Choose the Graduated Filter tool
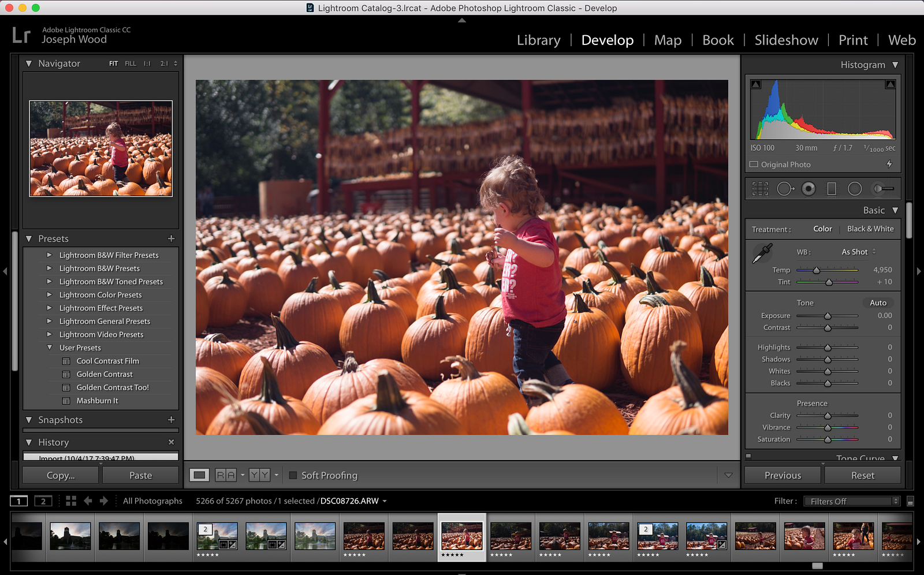This screenshot has height=575, width=924. (x=832, y=189)
